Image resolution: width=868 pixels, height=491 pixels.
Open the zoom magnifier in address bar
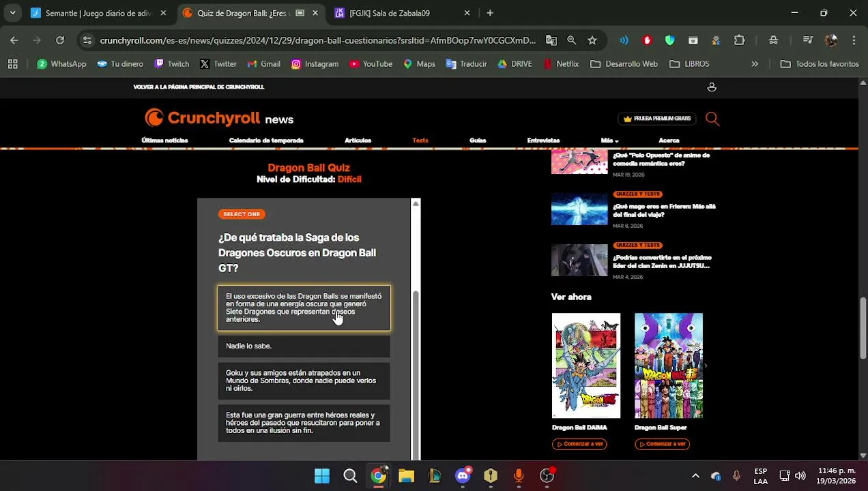(572, 40)
